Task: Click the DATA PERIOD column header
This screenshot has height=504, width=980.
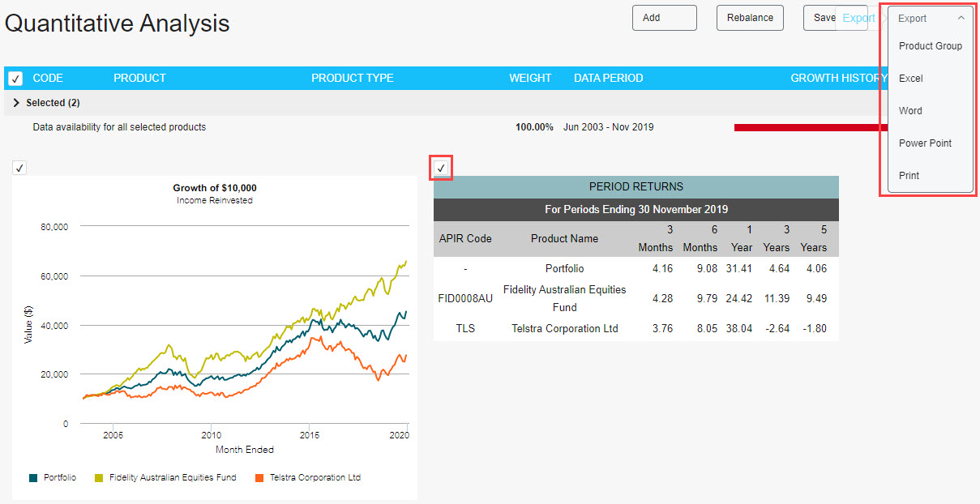Action: point(608,79)
